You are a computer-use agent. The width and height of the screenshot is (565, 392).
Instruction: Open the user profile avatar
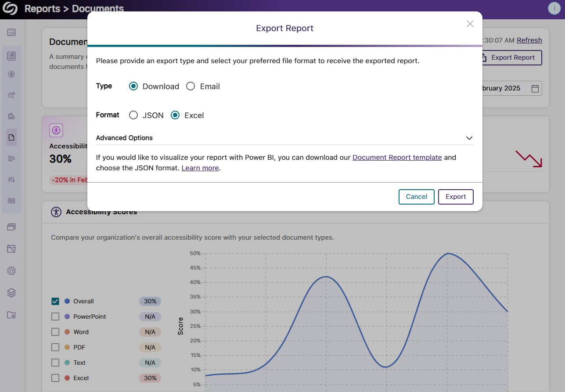(x=554, y=8)
